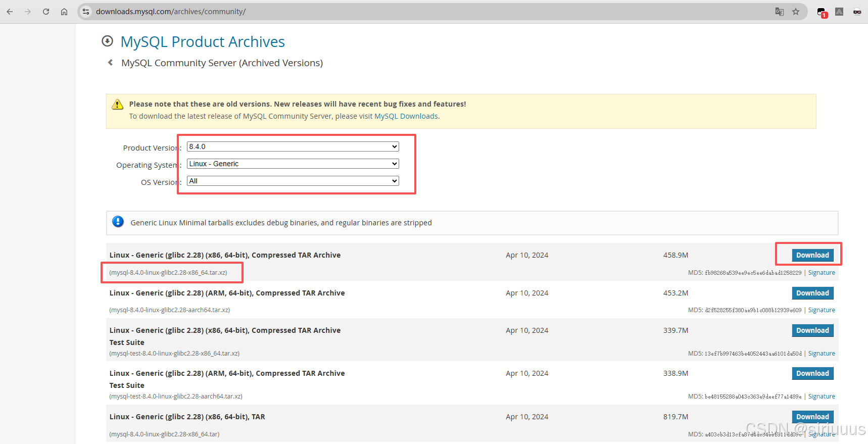Download x86 64-bit Test Suite 339.7M
Image resolution: width=868 pixels, height=444 pixels.
tap(812, 330)
